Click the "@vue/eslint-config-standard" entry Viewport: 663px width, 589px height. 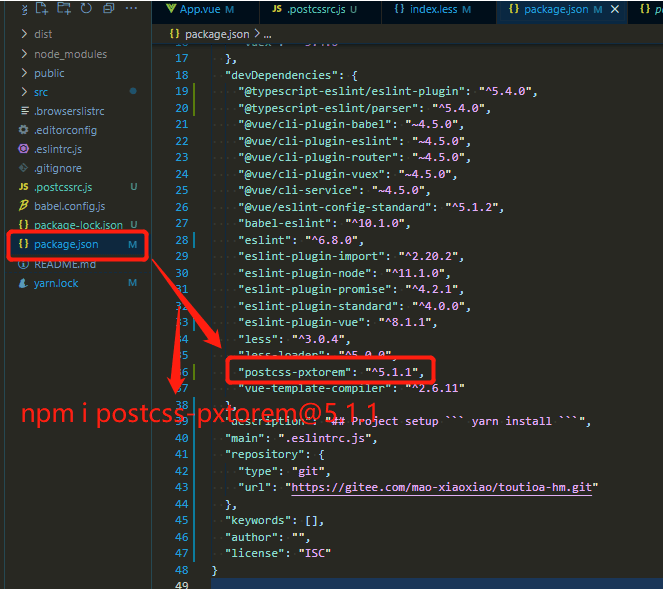pyautogui.click(x=371, y=207)
